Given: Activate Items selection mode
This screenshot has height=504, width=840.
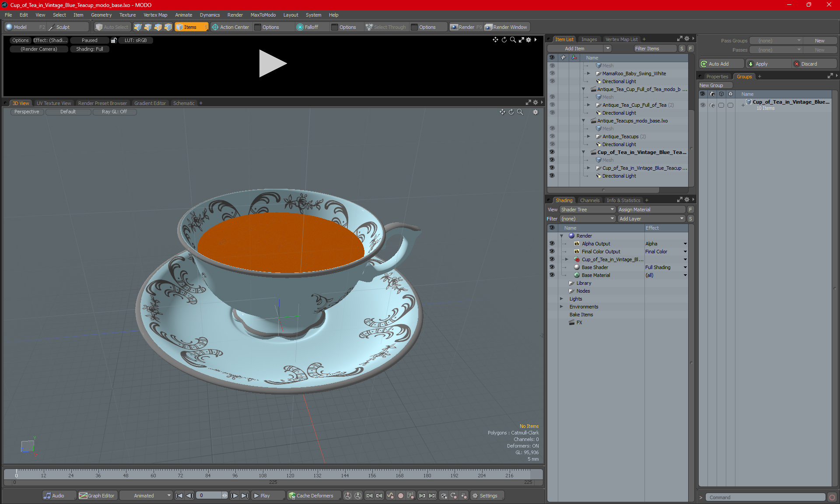Looking at the screenshot, I should point(191,27).
